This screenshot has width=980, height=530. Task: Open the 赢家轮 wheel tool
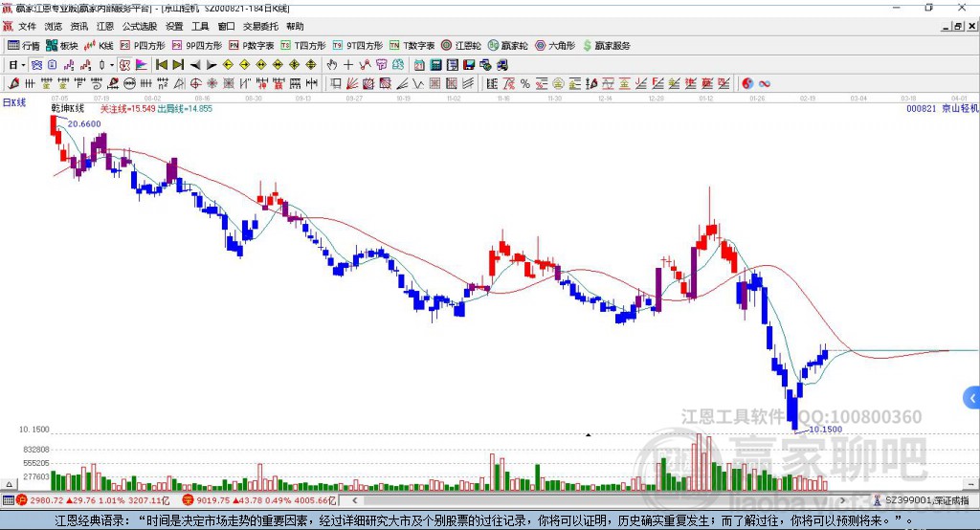[507, 46]
